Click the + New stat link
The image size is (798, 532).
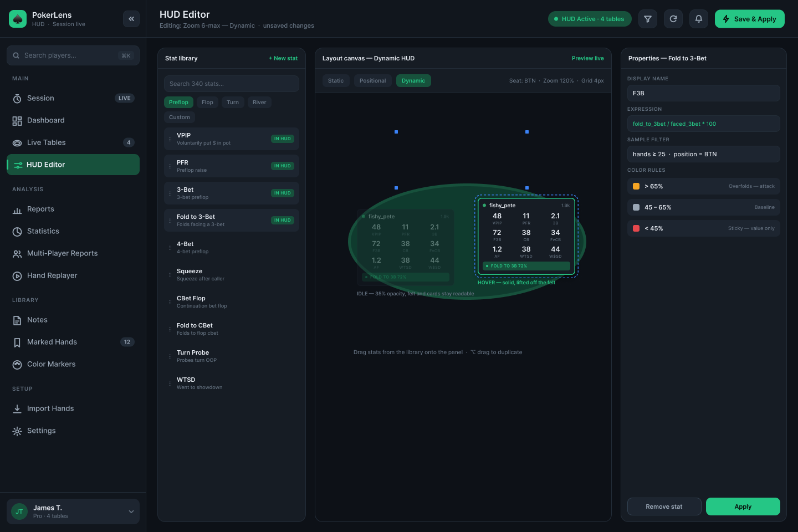click(x=283, y=58)
